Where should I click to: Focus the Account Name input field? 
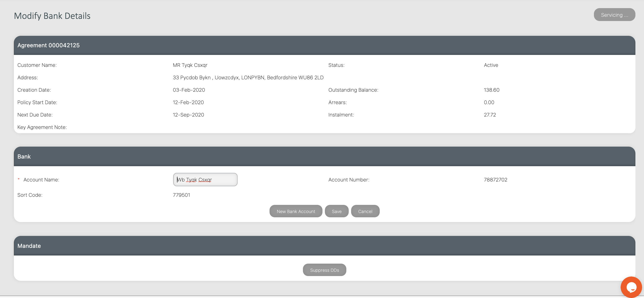pyautogui.click(x=205, y=180)
